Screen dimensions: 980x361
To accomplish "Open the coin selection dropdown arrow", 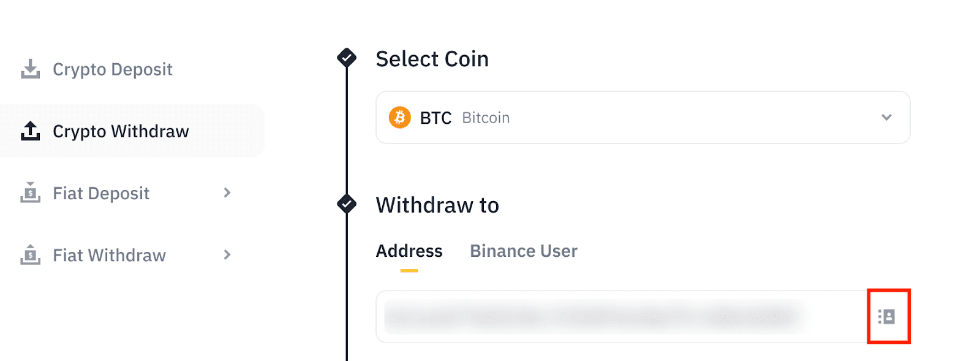I will point(886,117).
